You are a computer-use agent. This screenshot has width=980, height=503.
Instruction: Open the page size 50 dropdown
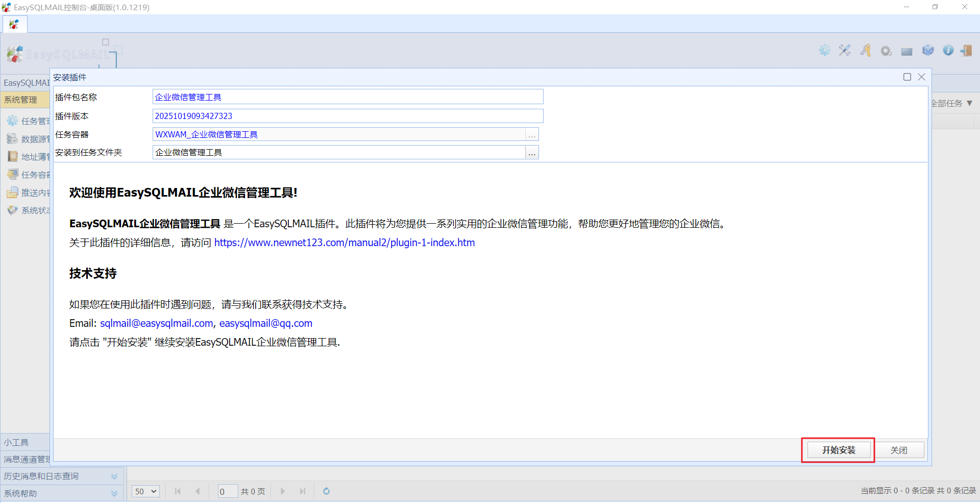click(146, 491)
